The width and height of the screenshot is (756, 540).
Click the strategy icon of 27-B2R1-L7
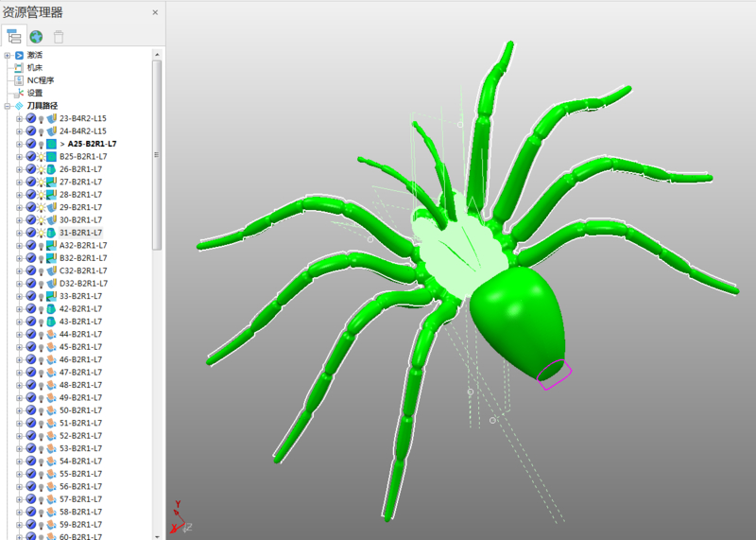point(52,182)
